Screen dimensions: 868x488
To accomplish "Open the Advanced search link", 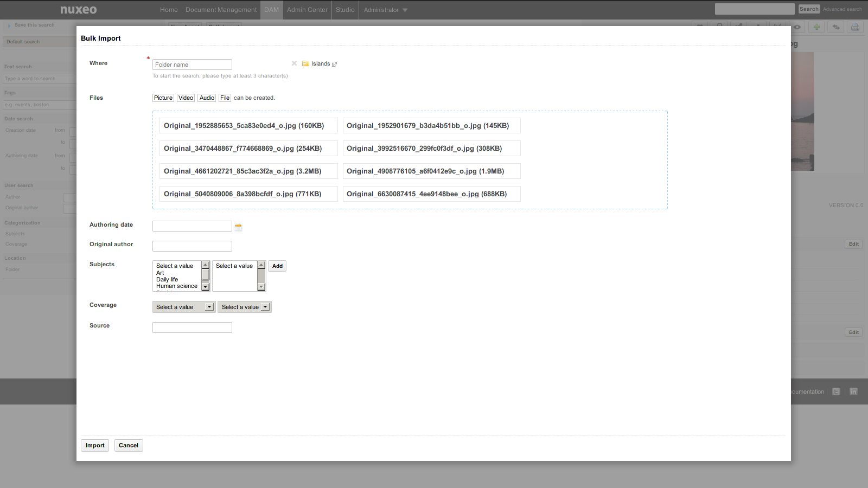I will [x=842, y=9].
